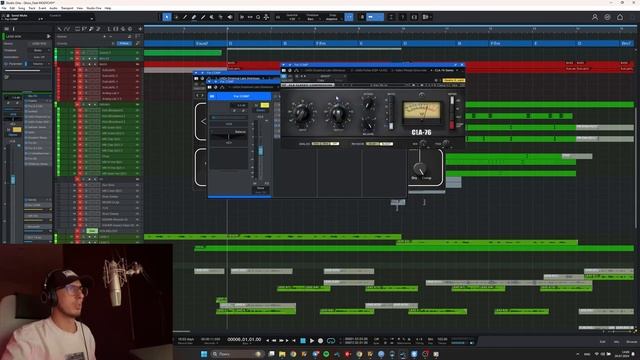The image size is (640, 360).
Task: Select the Listen speaker tool
Action: tap(230, 17)
